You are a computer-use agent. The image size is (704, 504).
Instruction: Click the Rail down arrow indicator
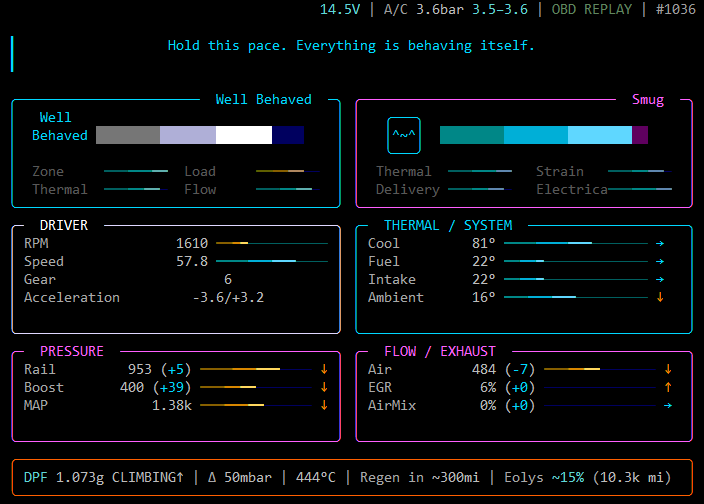pos(324,369)
